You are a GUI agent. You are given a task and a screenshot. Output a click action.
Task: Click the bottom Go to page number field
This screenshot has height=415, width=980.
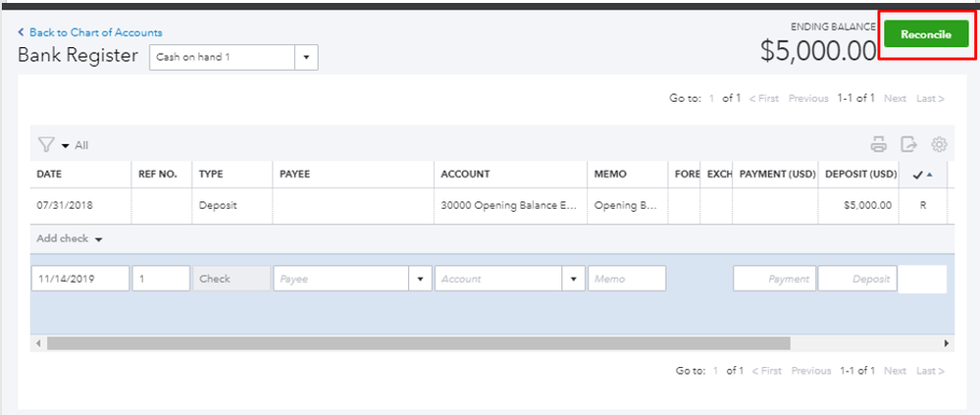click(x=716, y=371)
